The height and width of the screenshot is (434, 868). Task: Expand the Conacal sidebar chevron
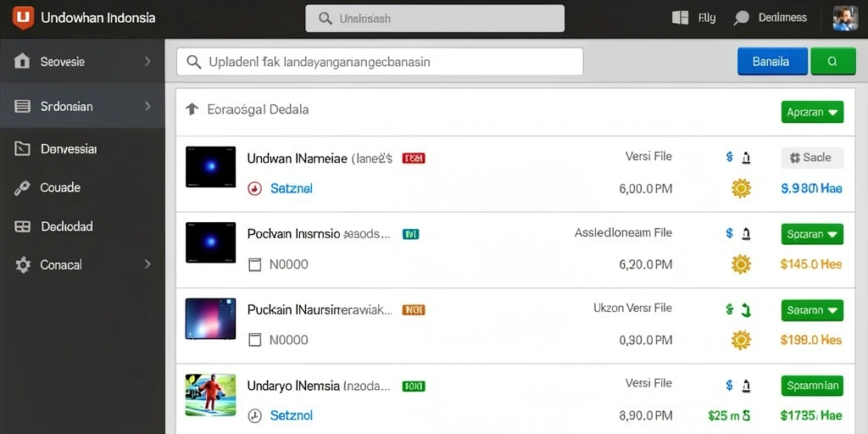click(x=147, y=264)
